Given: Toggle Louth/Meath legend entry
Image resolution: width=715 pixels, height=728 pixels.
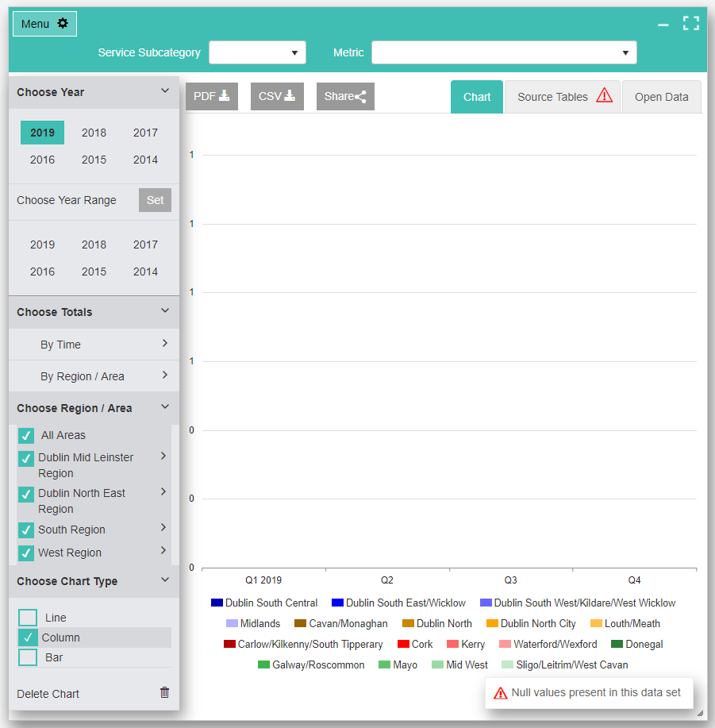Looking at the screenshot, I should [x=625, y=623].
